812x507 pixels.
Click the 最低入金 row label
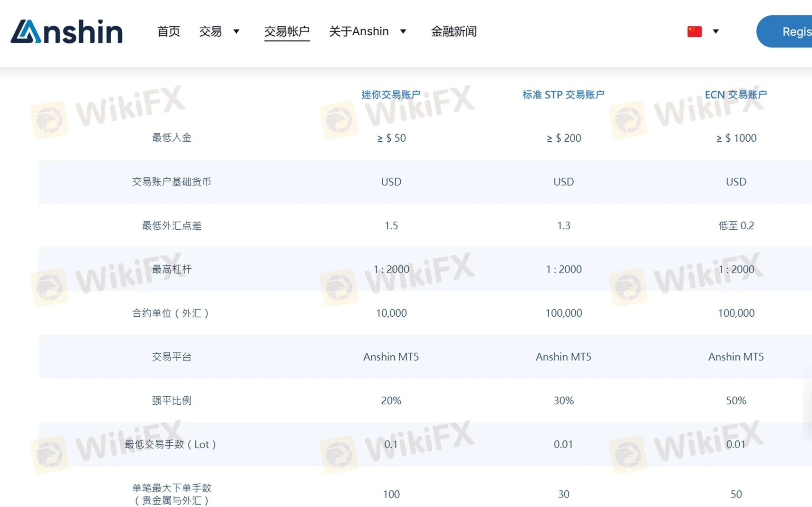tap(172, 138)
